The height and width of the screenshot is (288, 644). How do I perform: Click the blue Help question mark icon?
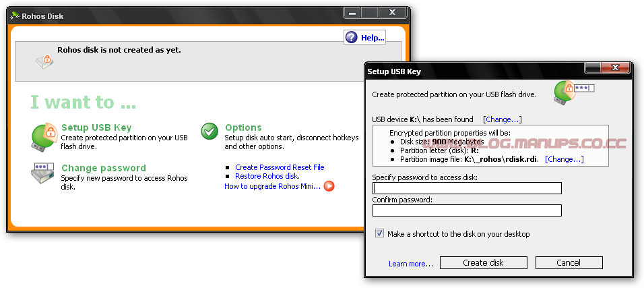351,38
